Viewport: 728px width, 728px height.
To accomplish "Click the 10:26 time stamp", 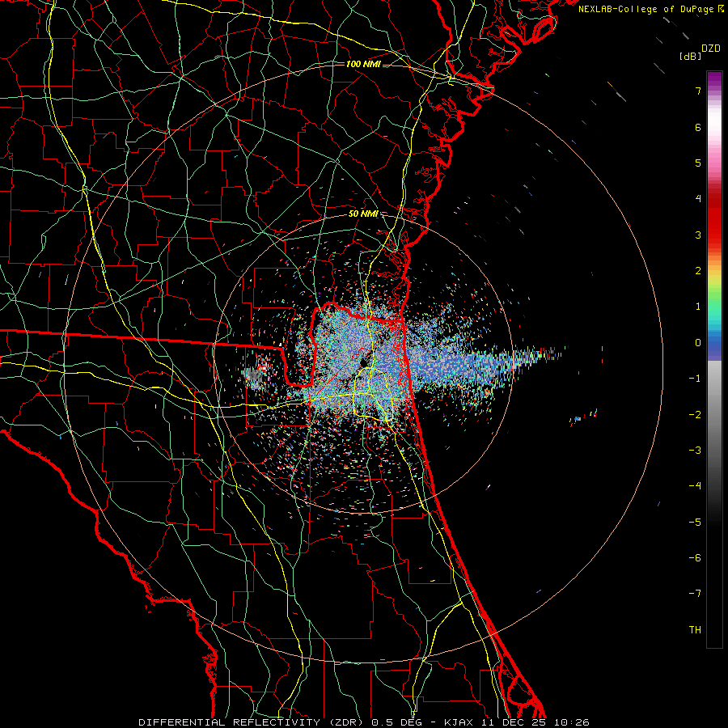I will coord(572,722).
